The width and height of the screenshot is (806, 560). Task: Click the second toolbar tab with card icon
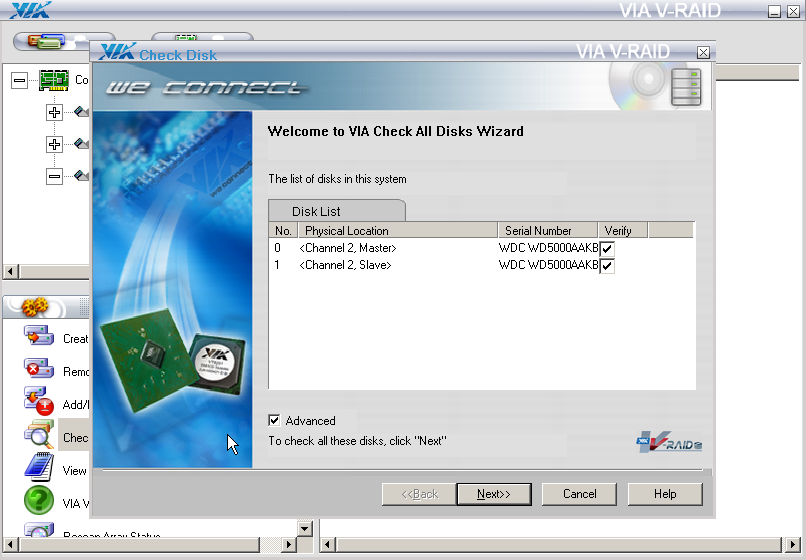tap(186, 37)
